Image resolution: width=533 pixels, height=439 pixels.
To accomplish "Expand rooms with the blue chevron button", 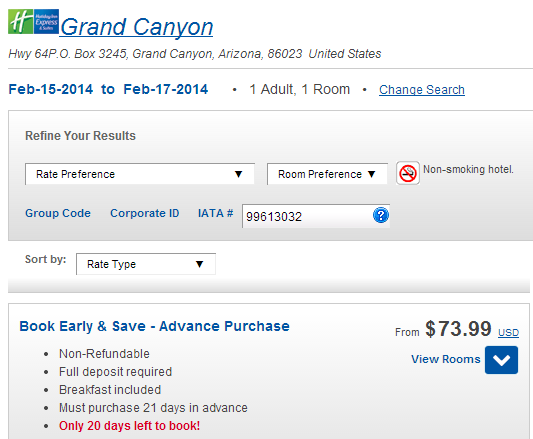I will coord(501,360).
